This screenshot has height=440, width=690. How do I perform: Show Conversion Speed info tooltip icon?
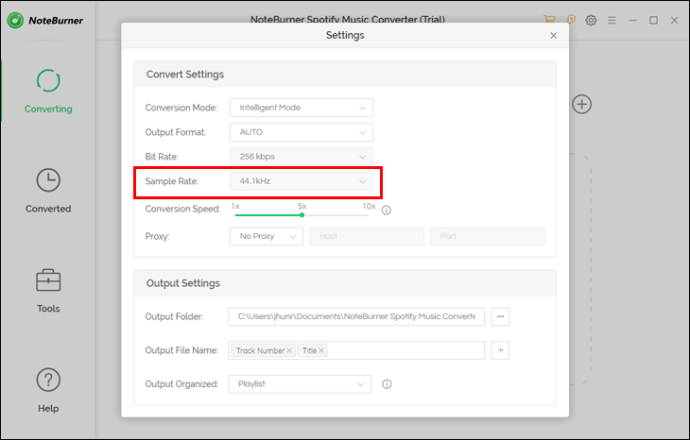[386, 210]
